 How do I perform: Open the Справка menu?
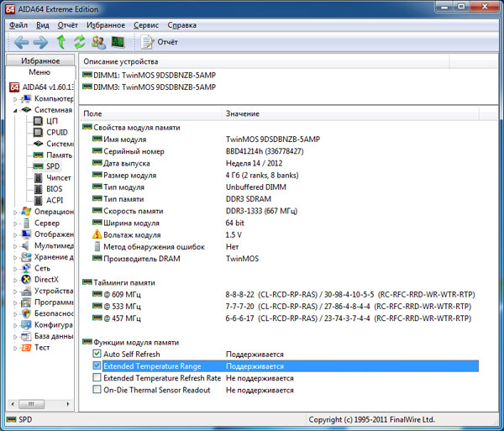pos(182,25)
